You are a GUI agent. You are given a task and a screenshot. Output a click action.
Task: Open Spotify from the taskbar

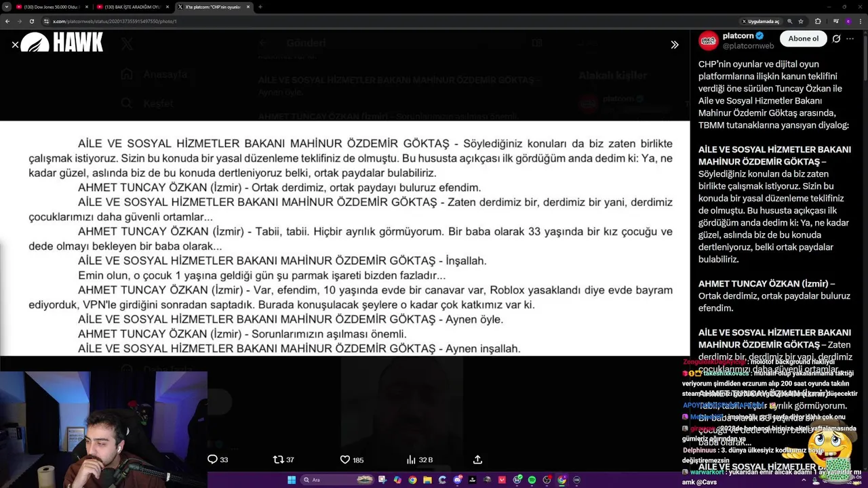532,480
